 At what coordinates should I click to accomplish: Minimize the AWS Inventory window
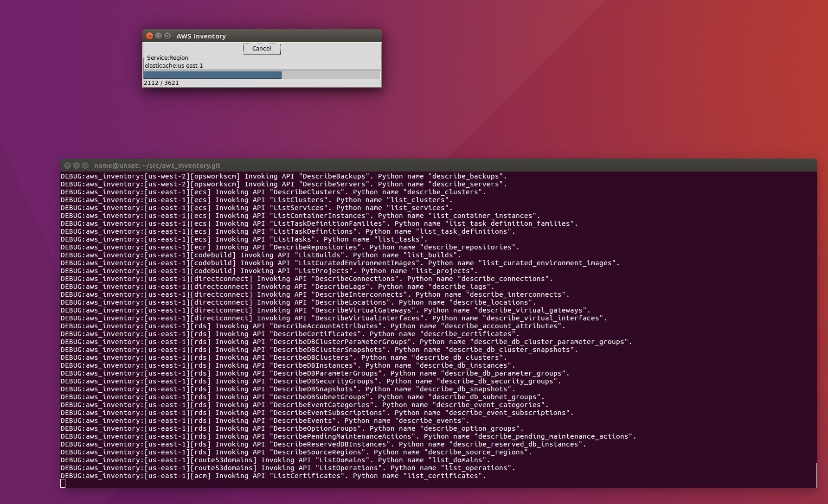click(x=158, y=36)
